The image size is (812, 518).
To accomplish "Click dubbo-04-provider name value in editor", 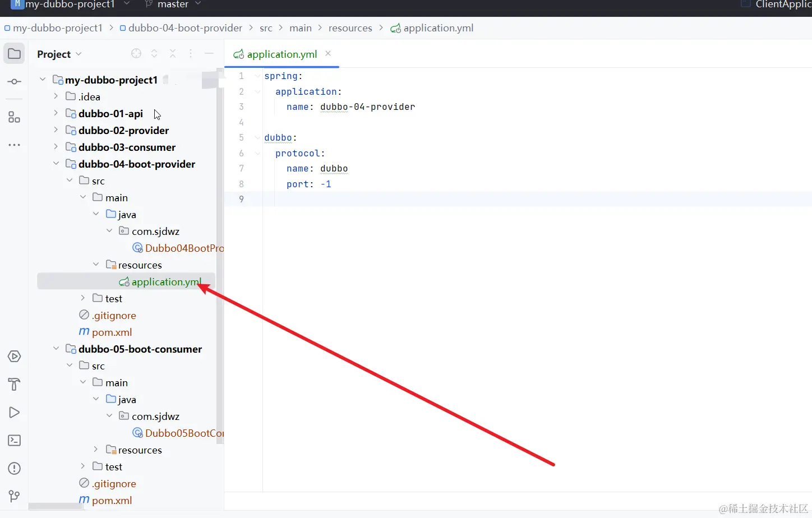I will pos(367,107).
